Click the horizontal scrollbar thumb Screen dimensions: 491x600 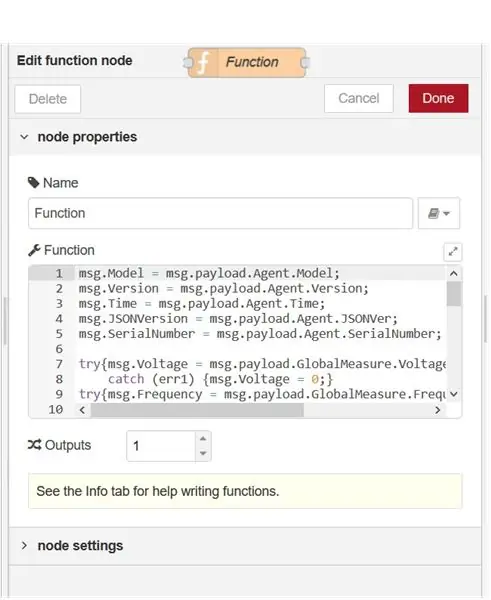pos(197,410)
